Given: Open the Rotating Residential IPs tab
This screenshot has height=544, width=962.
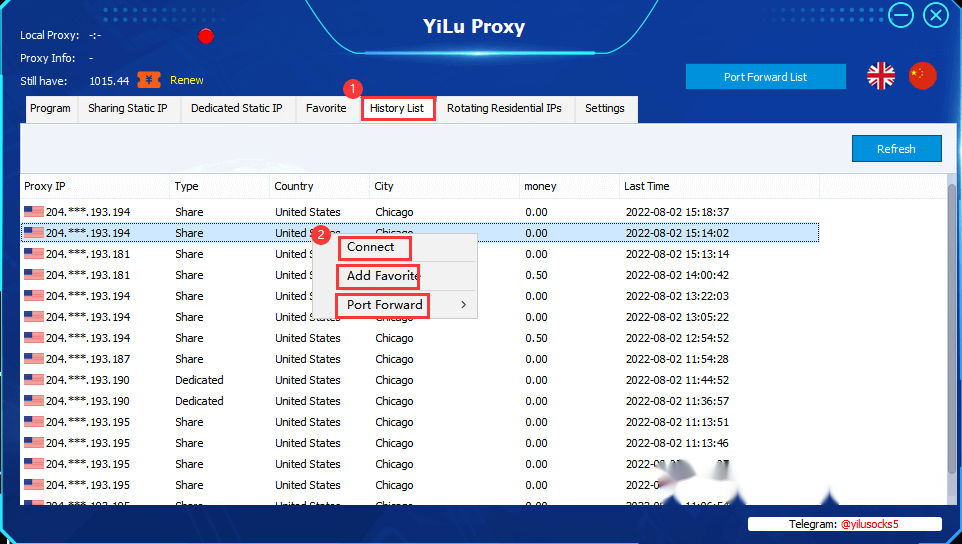Looking at the screenshot, I should coord(504,109).
